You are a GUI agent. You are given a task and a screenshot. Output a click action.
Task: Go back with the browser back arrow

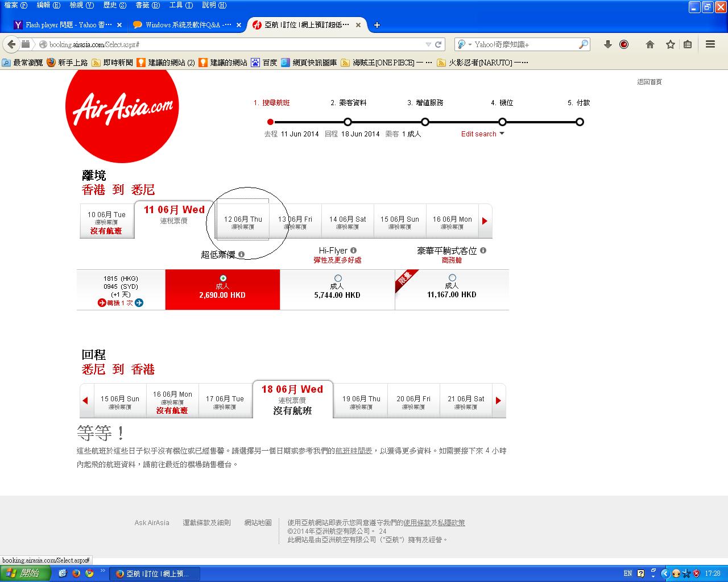[x=12, y=44]
